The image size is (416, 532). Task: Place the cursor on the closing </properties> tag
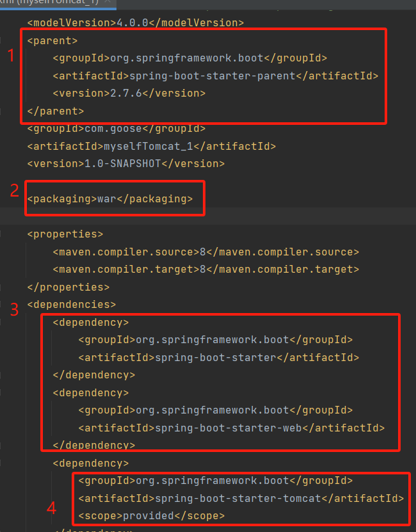pos(68,287)
